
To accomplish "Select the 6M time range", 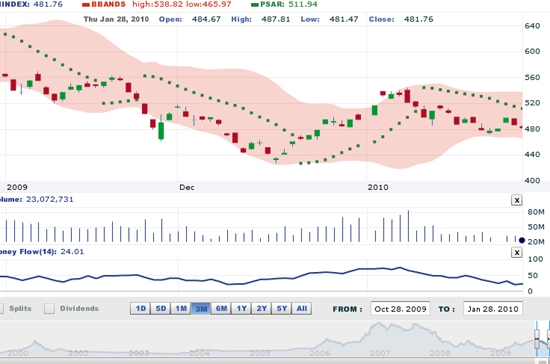I will [221, 309].
